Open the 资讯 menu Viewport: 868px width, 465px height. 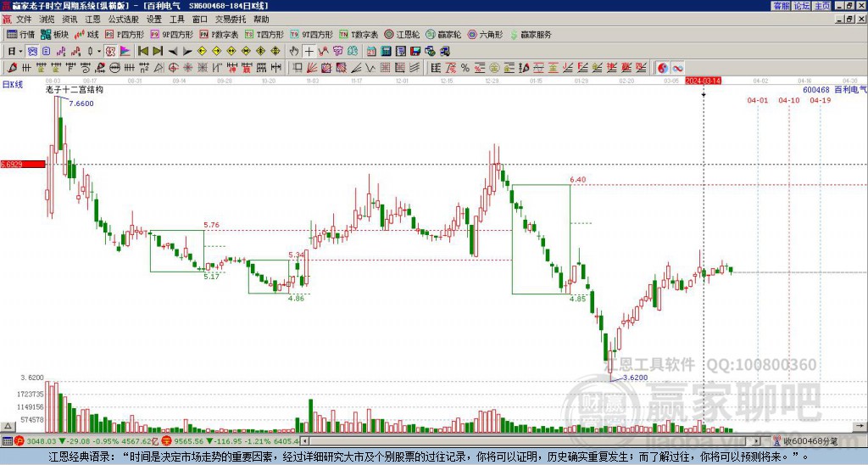tap(70, 20)
